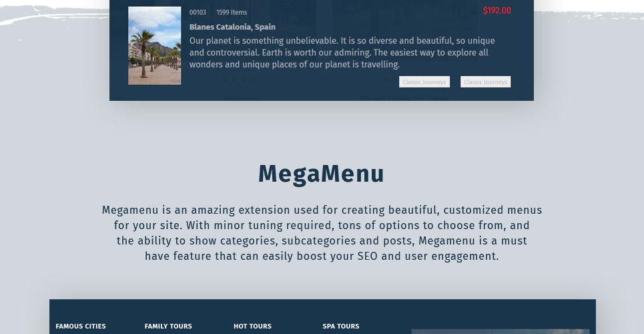Open the Spa Tours menu column

click(x=341, y=326)
